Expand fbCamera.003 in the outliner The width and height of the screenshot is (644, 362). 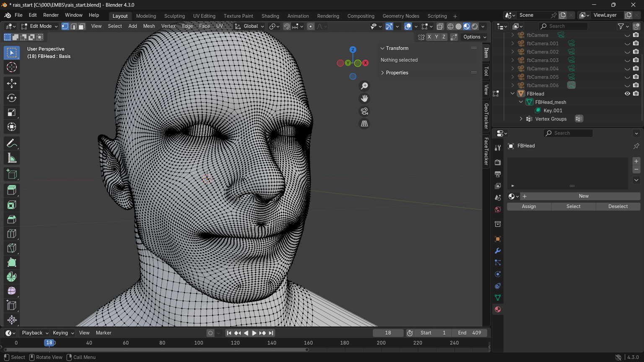pyautogui.click(x=512, y=60)
